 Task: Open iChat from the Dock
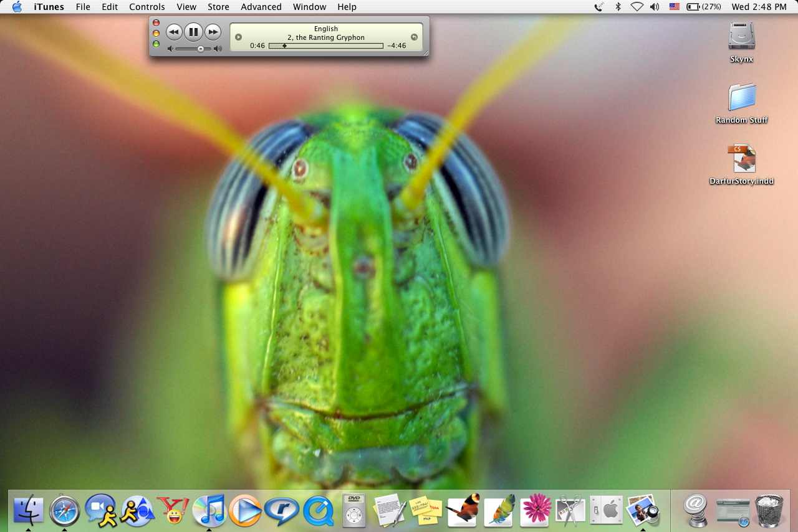point(101,510)
